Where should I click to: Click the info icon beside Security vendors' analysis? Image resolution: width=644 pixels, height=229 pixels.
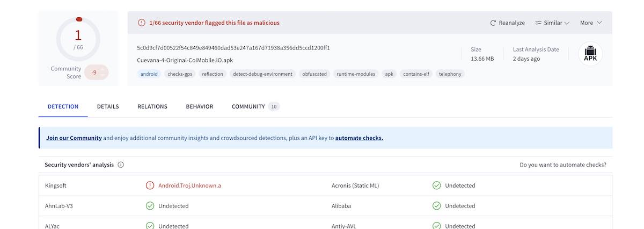coord(121,165)
